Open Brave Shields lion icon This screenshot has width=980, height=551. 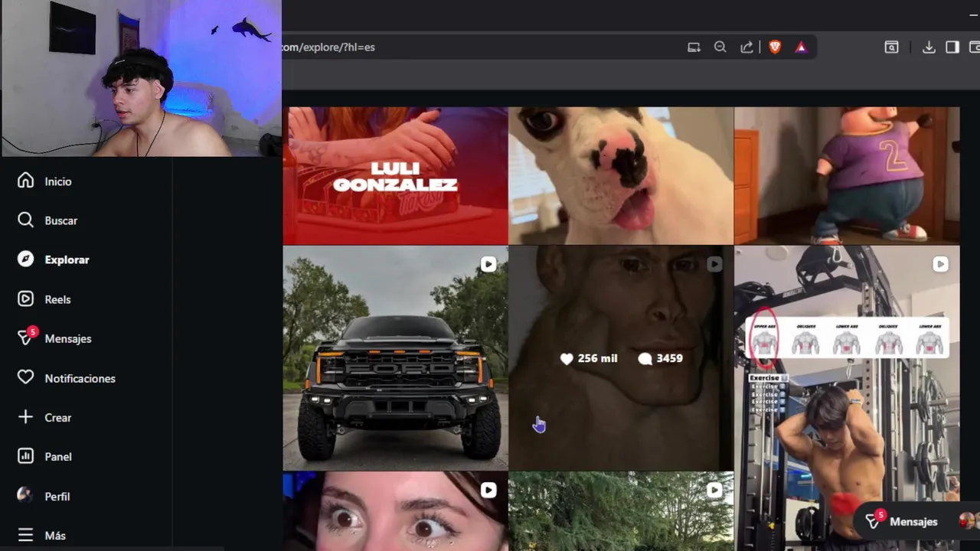click(775, 47)
